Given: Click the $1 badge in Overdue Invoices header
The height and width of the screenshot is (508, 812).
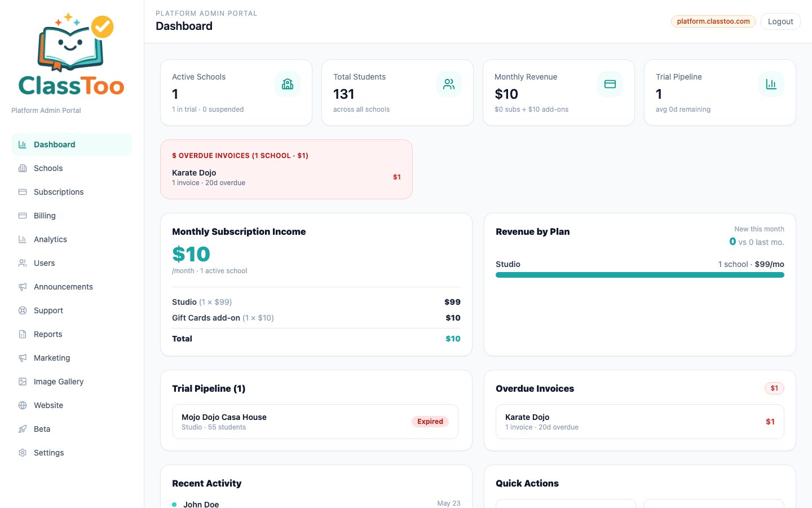Looking at the screenshot, I should (774, 388).
